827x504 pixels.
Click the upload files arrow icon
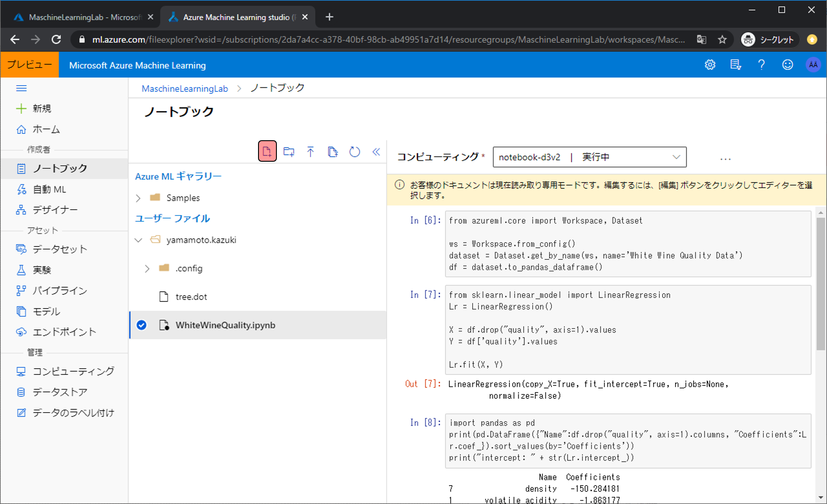pyautogui.click(x=310, y=152)
